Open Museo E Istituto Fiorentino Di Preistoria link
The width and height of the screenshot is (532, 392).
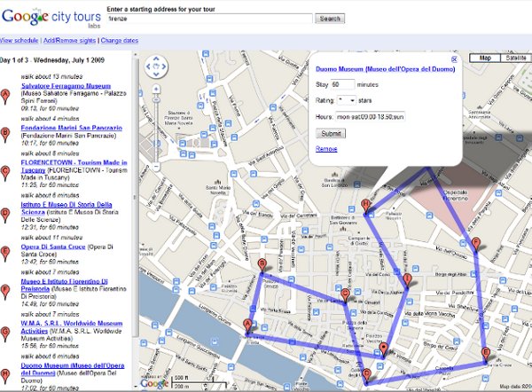(x=64, y=285)
